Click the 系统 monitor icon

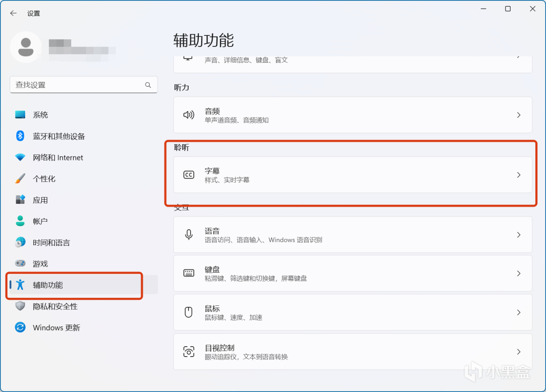pos(20,115)
